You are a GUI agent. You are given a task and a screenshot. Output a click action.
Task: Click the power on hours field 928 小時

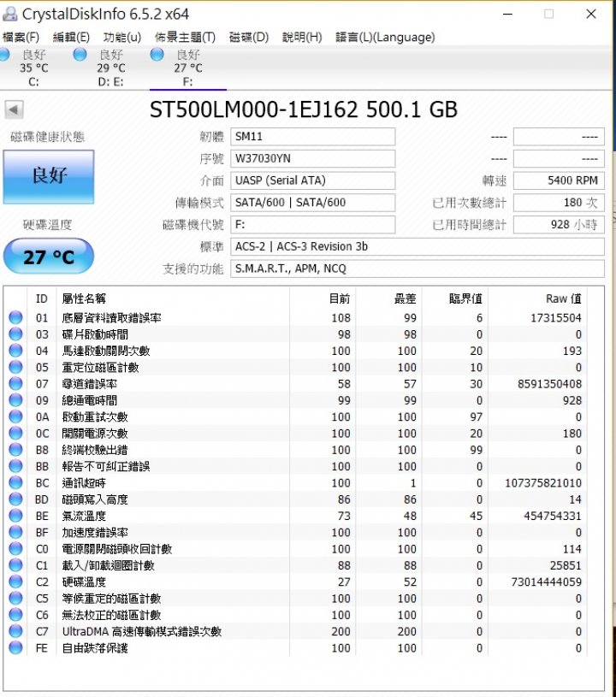pos(559,224)
